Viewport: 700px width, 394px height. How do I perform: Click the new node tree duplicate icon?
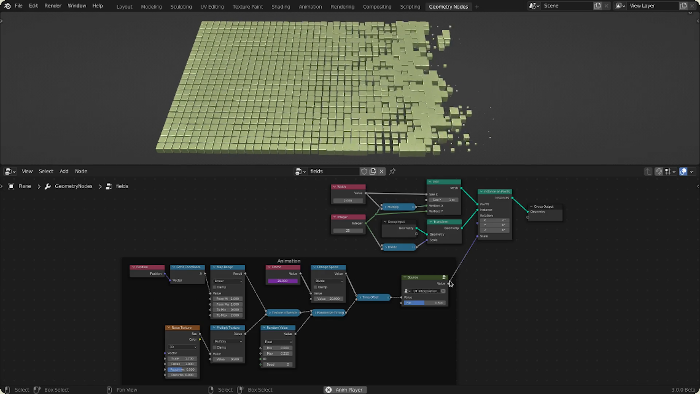click(373, 171)
